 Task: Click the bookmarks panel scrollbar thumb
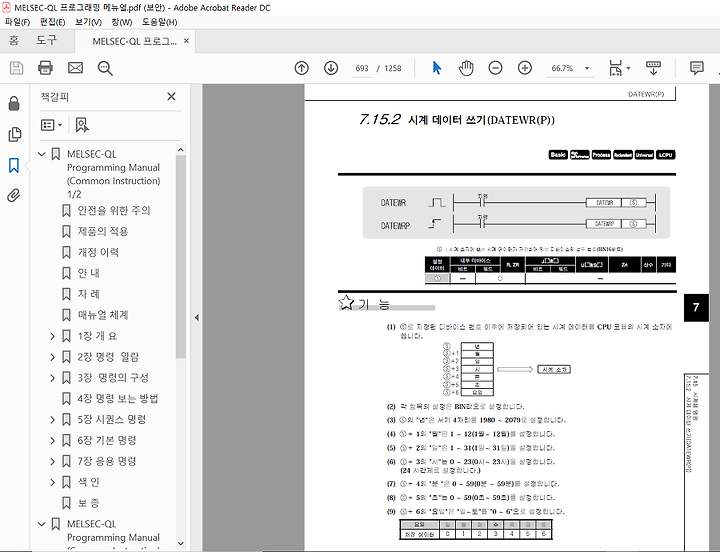[180, 257]
